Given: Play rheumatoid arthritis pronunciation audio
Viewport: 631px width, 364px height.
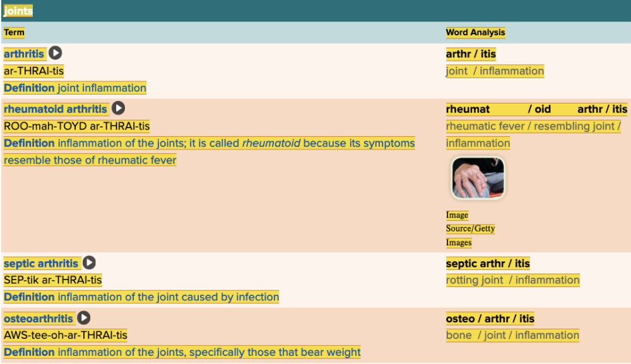Looking at the screenshot, I should (118, 109).
